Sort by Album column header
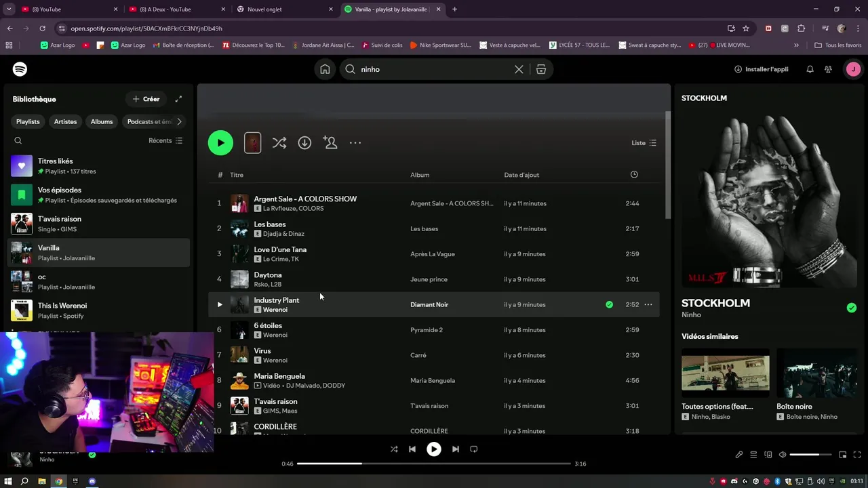868x488 pixels. [420, 175]
